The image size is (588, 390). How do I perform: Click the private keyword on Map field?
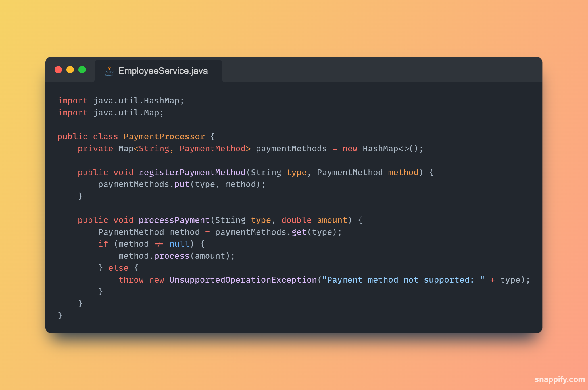click(x=95, y=149)
